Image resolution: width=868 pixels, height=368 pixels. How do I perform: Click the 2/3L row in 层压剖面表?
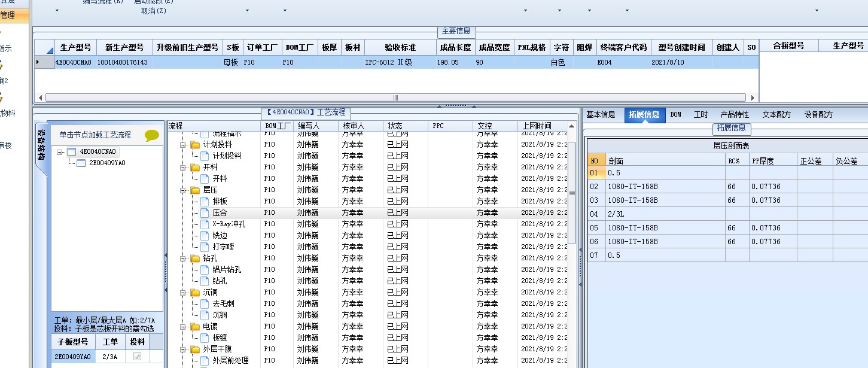coord(727,214)
